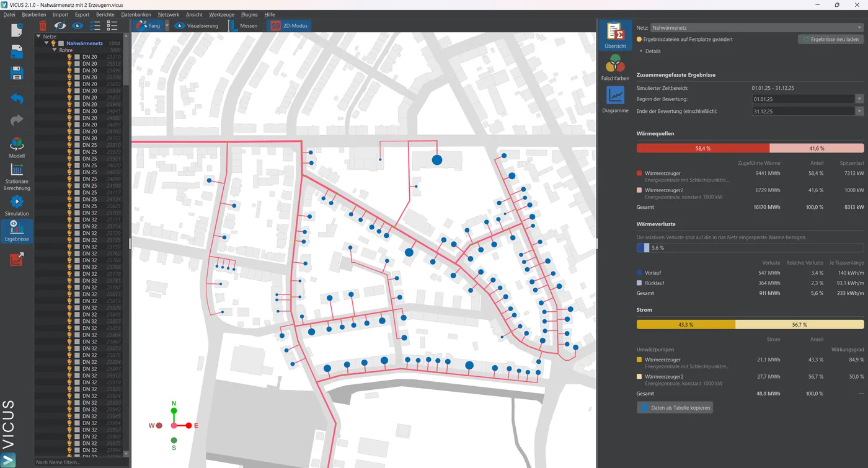Tick the select box for Nahwärmenetz
Screen dimensions: 868x468
pos(61,43)
